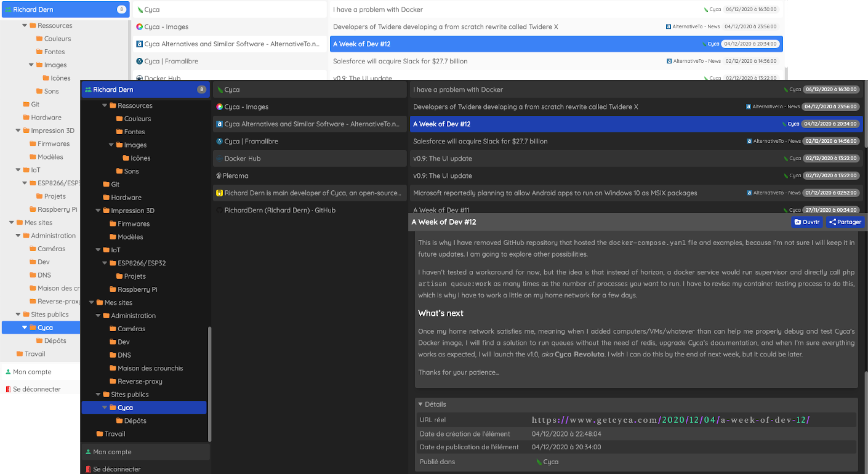Screen dimensions: 868x474
Task: Select DNS folder in dark window
Action: click(x=144, y=355)
